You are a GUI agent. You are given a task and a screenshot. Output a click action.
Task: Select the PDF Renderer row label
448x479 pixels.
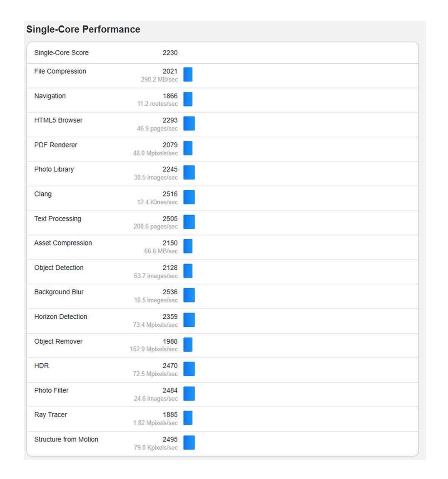click(56, 145)
